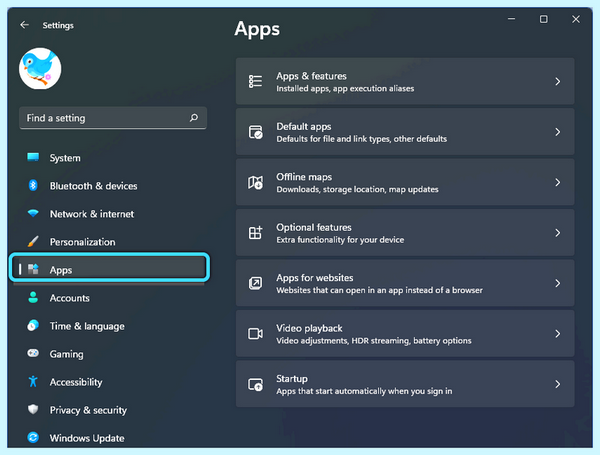Switch to Accounts section
This screenshot has width=600, height=455.
(70, 298)
